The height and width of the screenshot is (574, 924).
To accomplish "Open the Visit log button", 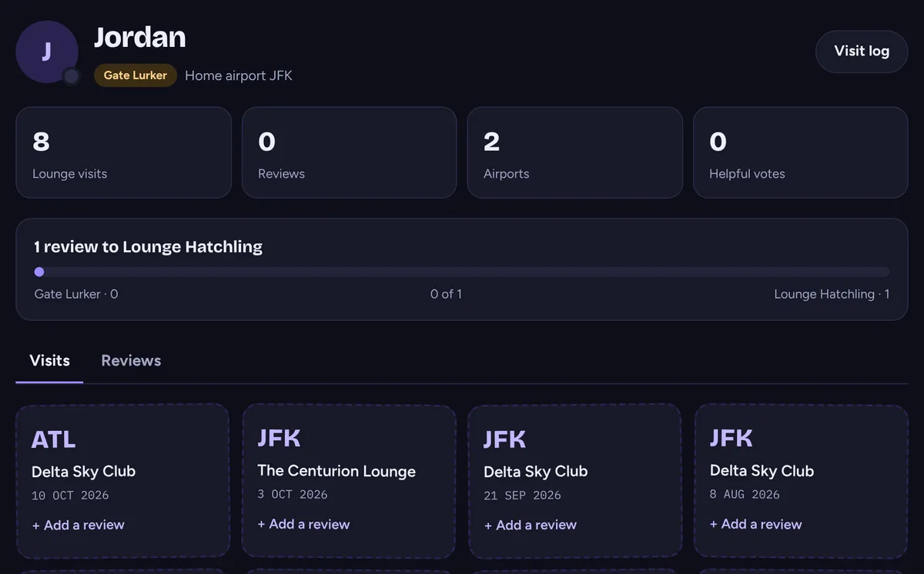I will (x=862, y=52).
